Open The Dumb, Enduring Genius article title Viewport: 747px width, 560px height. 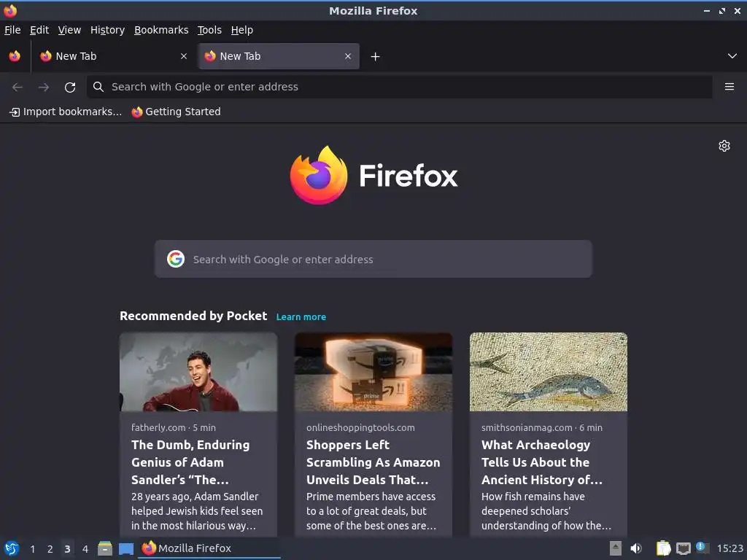[190, 462]
